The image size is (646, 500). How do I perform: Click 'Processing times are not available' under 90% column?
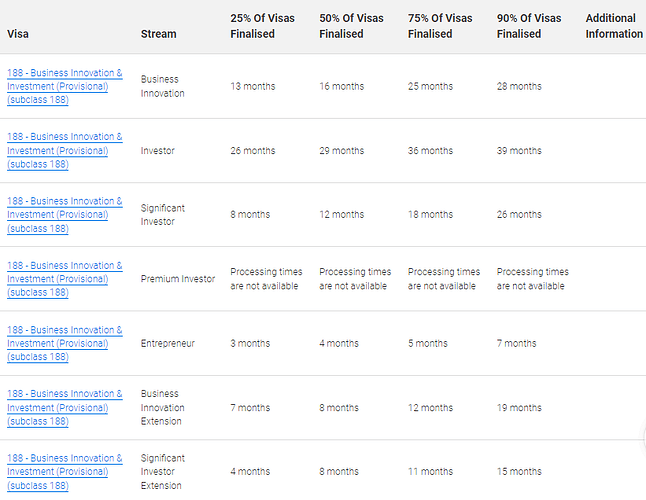[533, 279]
